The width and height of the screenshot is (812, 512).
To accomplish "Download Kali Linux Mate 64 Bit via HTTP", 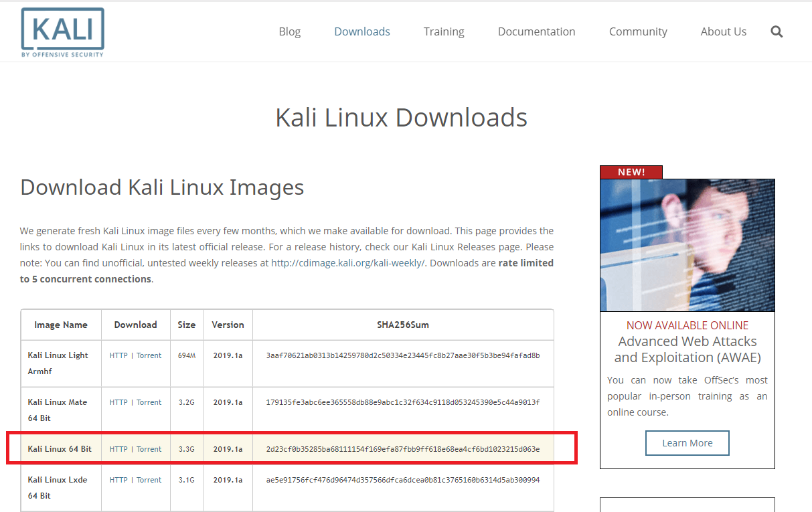I will pos(118,402).
